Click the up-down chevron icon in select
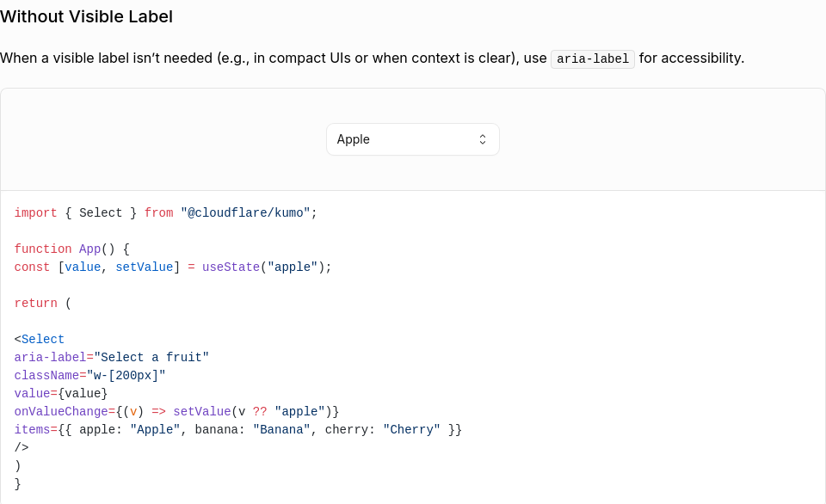Viewport: 826px width, 504px height. (483, 139)
